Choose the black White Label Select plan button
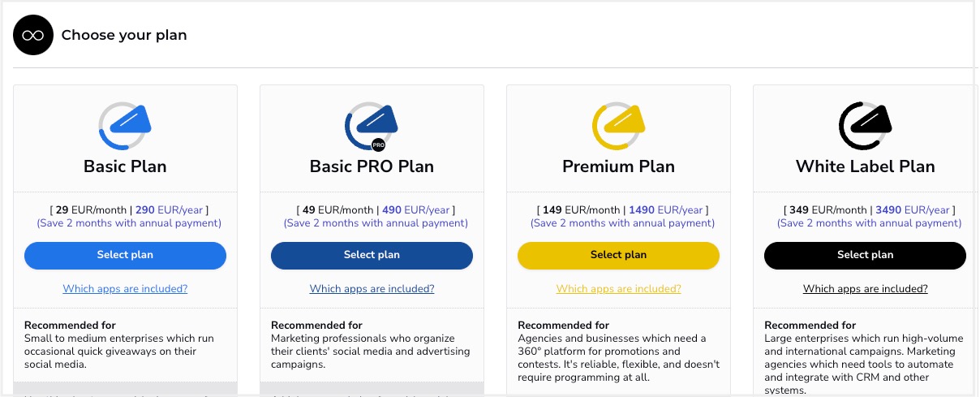 tap(865, 255)
